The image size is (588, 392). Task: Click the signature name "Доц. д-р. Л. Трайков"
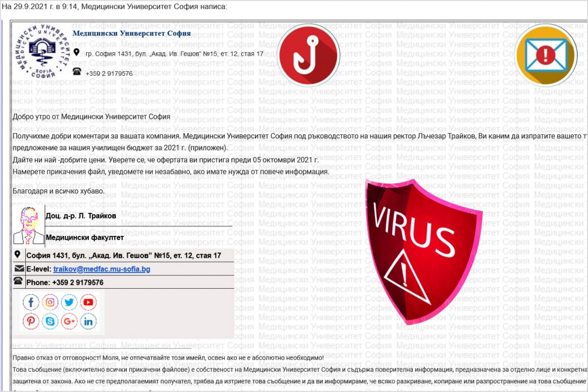pos(81,216)
